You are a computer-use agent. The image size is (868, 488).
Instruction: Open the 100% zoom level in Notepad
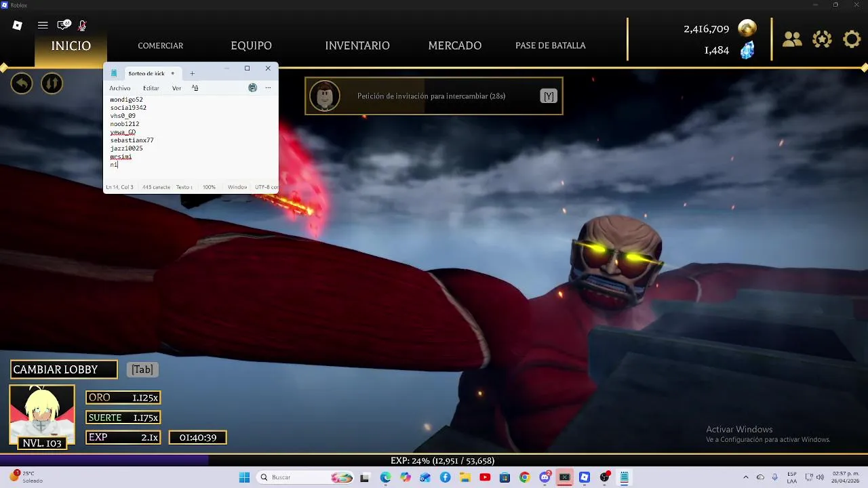click(209, 187)
